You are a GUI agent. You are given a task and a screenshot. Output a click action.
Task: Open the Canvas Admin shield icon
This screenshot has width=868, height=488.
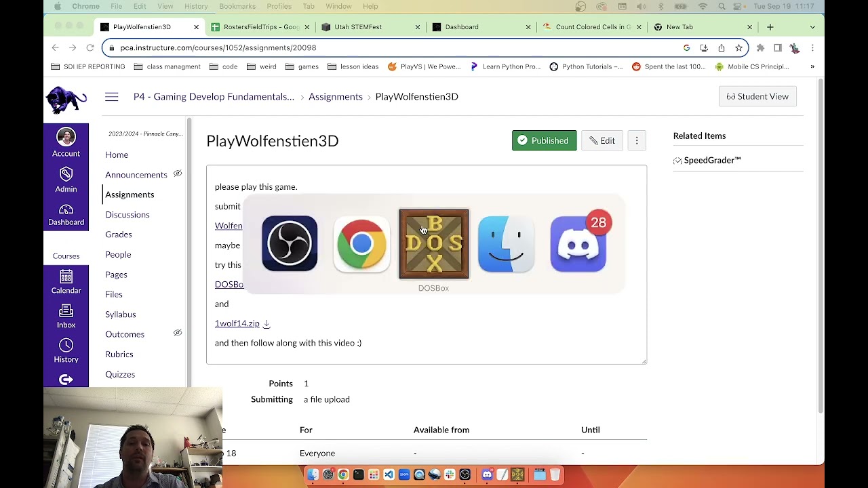[x=66, y=175]
